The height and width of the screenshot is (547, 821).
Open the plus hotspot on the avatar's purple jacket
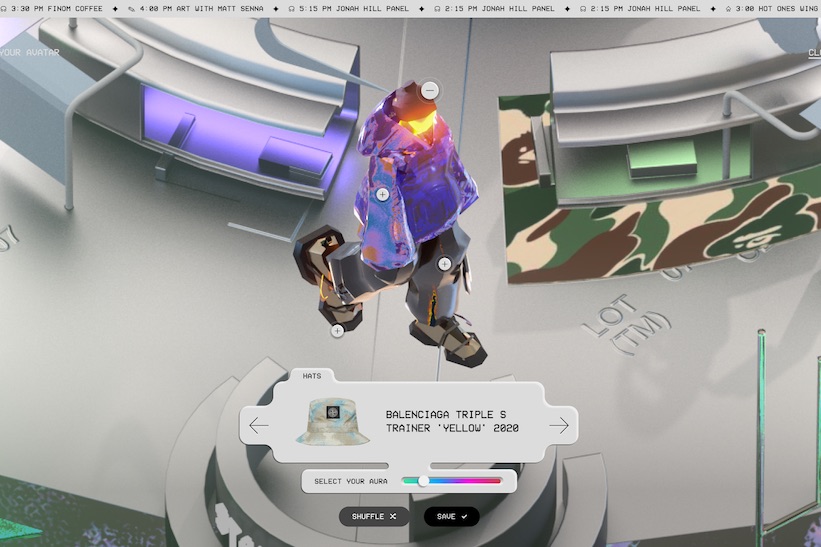[382, 194]
